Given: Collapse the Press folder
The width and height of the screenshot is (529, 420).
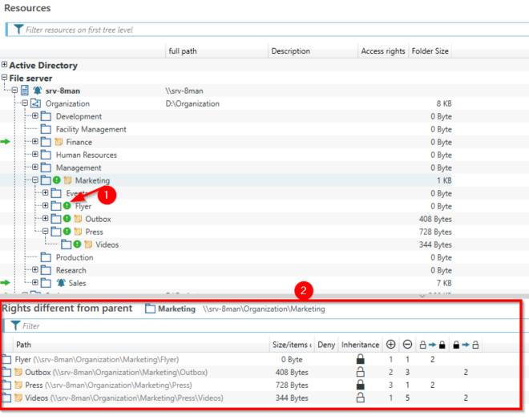Looking at the screenshot, I should 46,232.
